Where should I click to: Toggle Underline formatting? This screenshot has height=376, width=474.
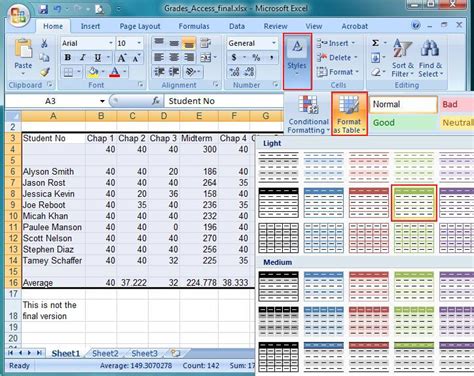point(98,58)
